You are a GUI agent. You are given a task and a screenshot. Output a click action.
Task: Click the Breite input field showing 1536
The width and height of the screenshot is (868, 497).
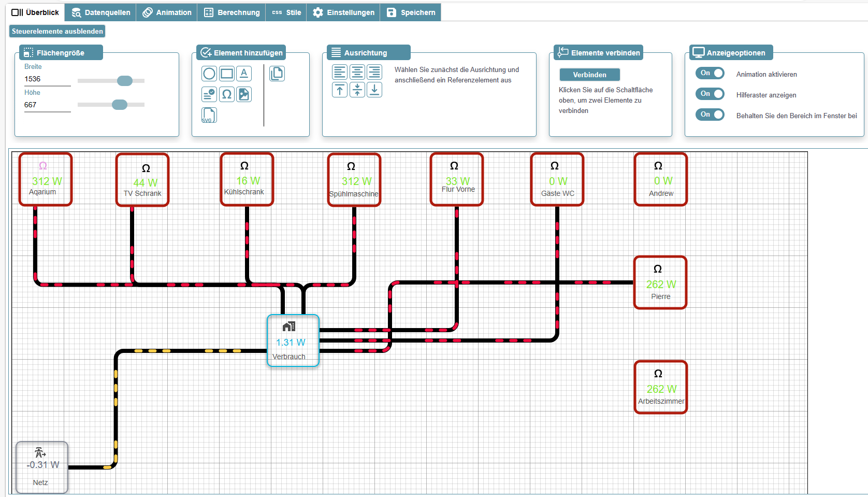47,79
